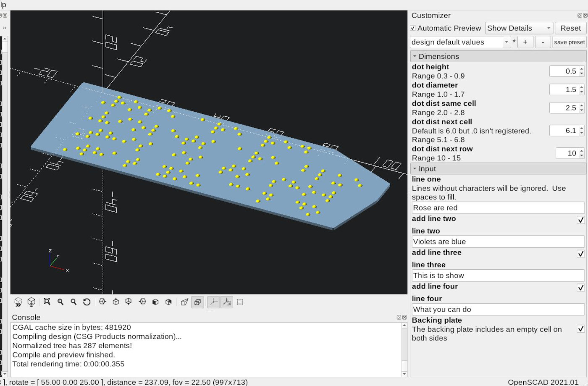Screen dimensions: 588x386
Task: Click the minus button to remove preset
Action: tap(543, 42)
